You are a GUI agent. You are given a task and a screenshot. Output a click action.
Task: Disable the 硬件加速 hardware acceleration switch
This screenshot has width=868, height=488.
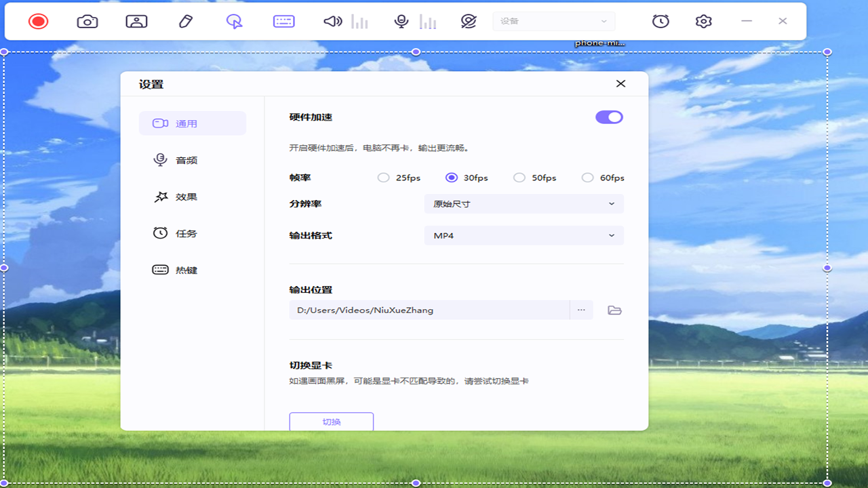[x=608, y=117]
